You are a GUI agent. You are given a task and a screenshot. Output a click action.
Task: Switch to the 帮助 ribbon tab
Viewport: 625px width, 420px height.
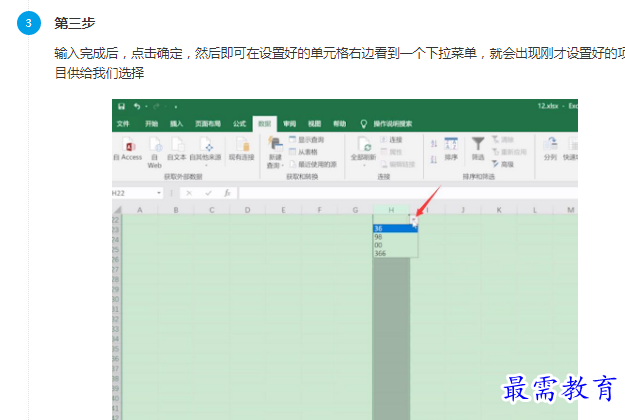click(340, 124)
